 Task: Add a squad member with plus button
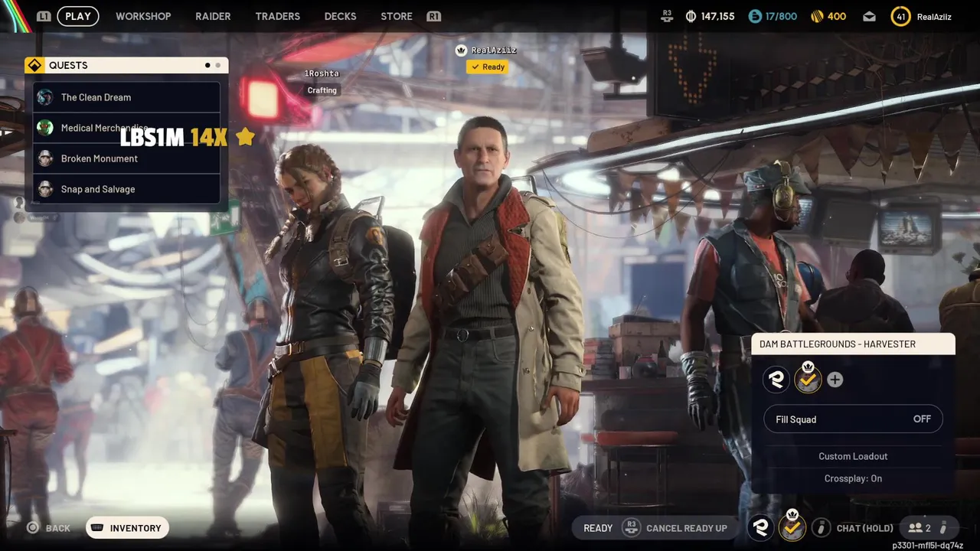point(835,380)
